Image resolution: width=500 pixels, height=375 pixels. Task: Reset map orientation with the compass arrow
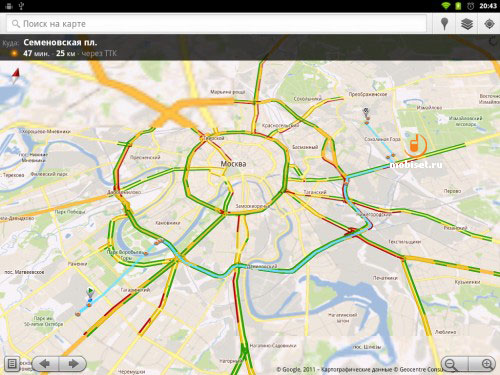16,76
